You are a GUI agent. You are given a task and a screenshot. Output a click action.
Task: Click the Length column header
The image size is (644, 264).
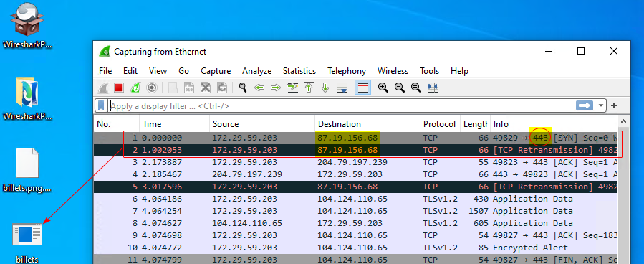pyautogui.click(x=475, y=124)
